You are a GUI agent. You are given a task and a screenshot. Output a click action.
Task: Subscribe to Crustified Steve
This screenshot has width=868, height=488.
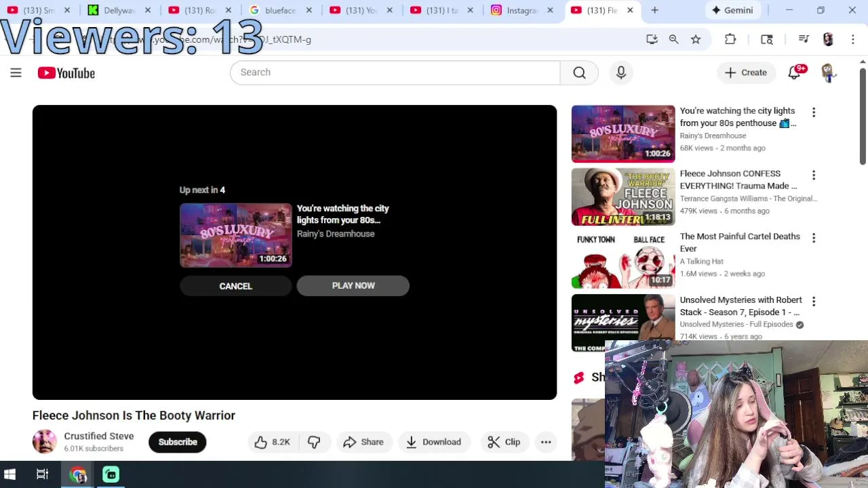[x=178, y=442]
